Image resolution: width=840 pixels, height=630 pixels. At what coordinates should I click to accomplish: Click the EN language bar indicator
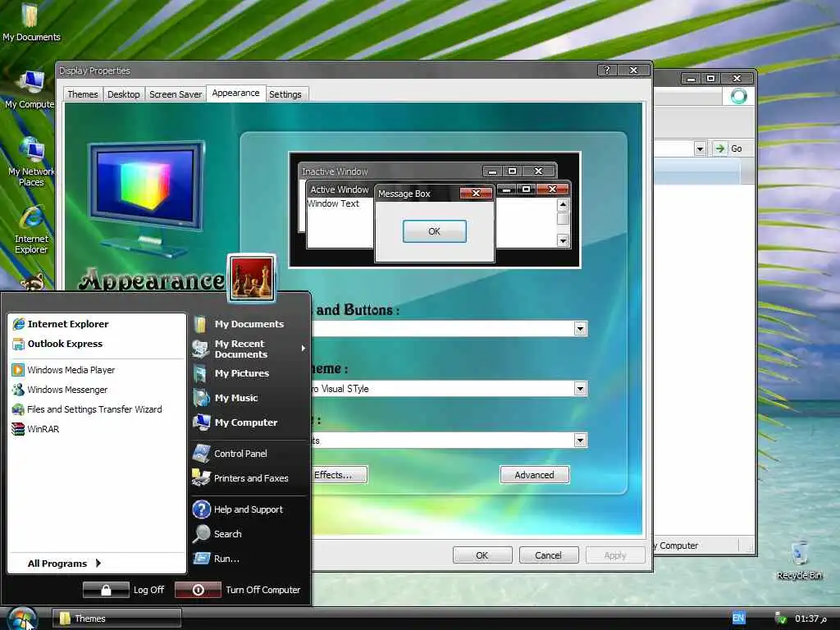click(x=738, y=618)
